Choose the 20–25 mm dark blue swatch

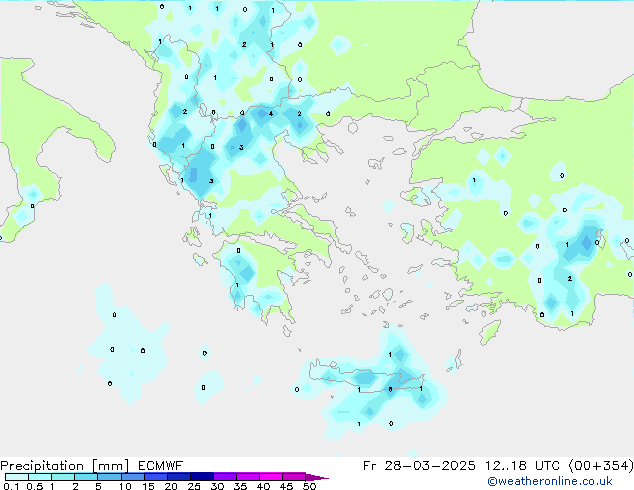pyautogui.click(x=179, y=477)
